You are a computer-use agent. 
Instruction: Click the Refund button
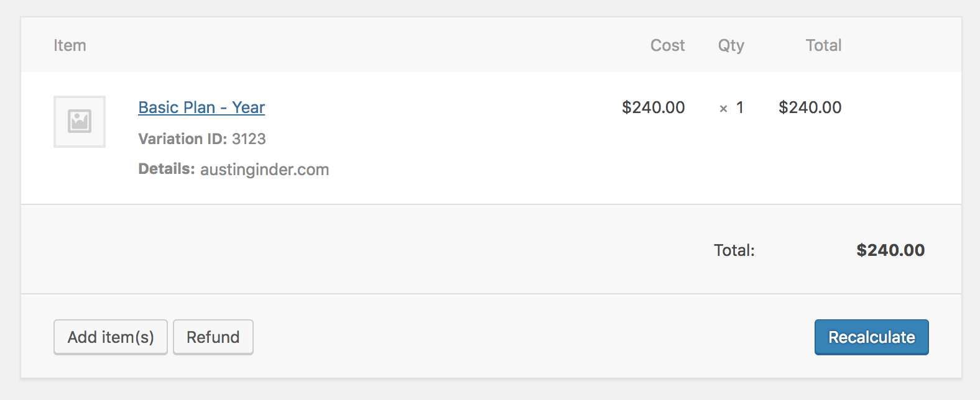coord(213,337)
